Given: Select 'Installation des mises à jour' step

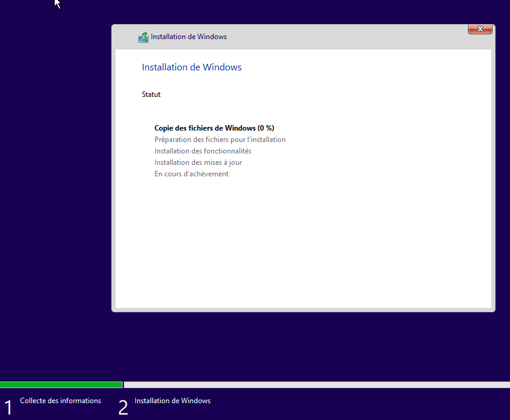Looking at the screenshot, I should tap(198, 162).
